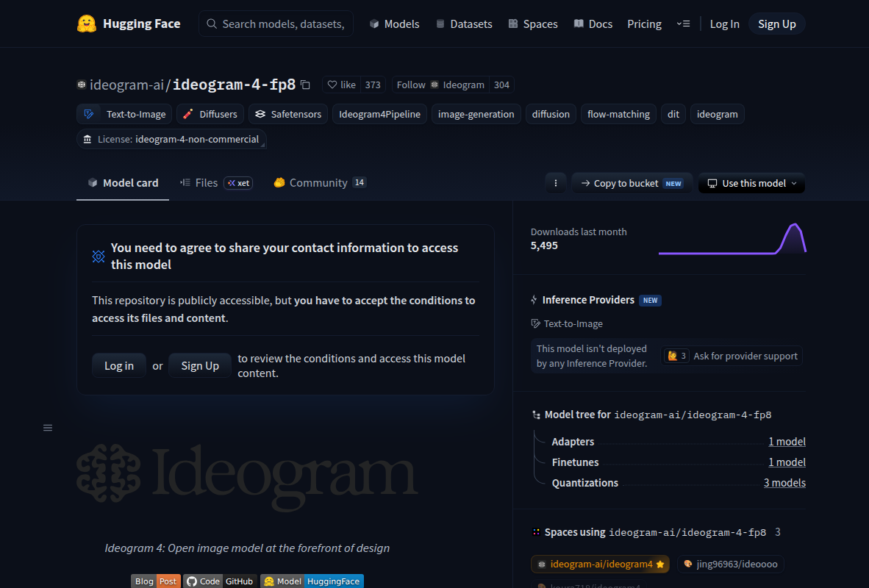Click the License bank icon
Image resolution: width=869 pixels, height=588 pixels.
(x=87, y=139)
